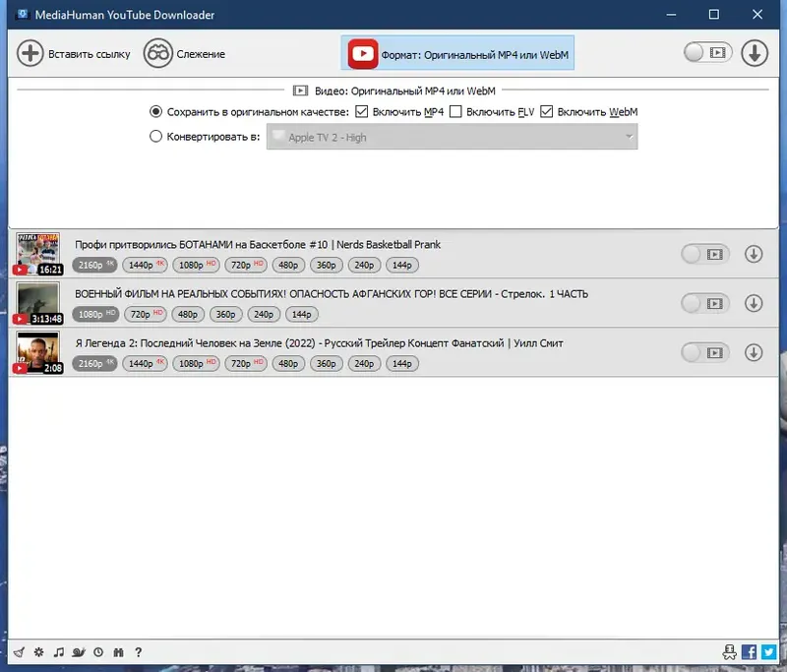Click the title Я Легенда 2: Последний Человек на Земле
The height and width of the screenshot is (672, 787).
click(x=319, y=343)
